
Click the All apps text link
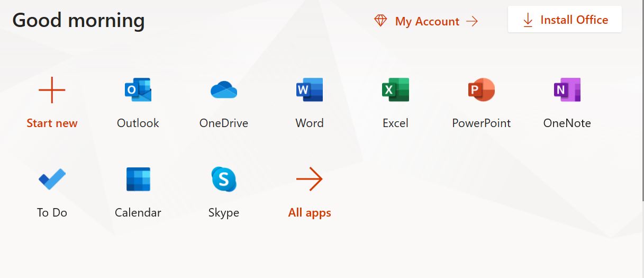pyautogui.click(x=310, y=213)
